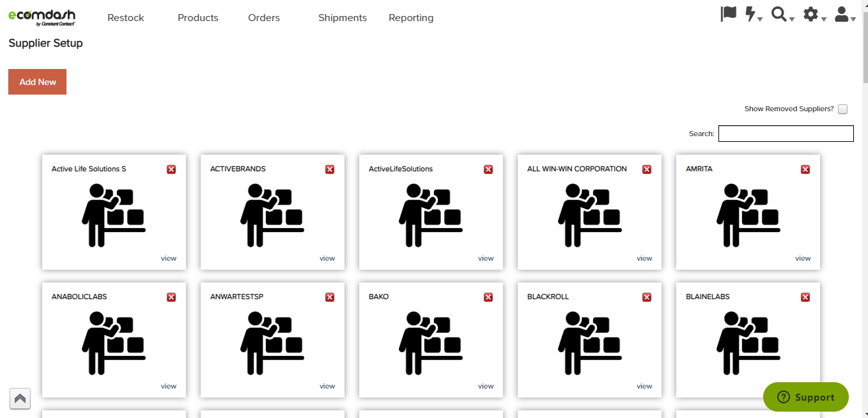
Task: Click the ecomdash logo
Action: click(x=42, y=17)
